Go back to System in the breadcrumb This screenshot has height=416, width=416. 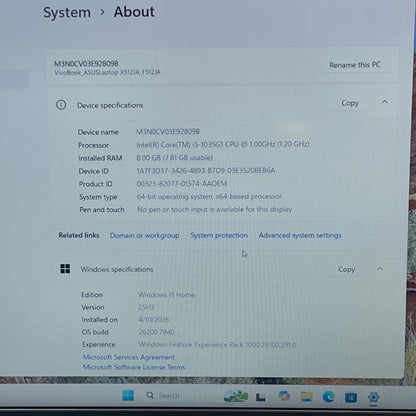(x=67, y=12)
